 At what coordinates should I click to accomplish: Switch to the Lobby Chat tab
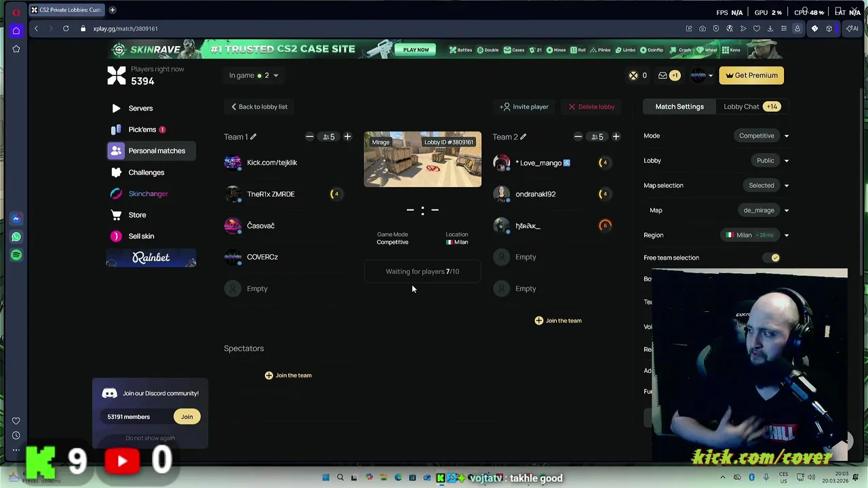tap(751, 106)
